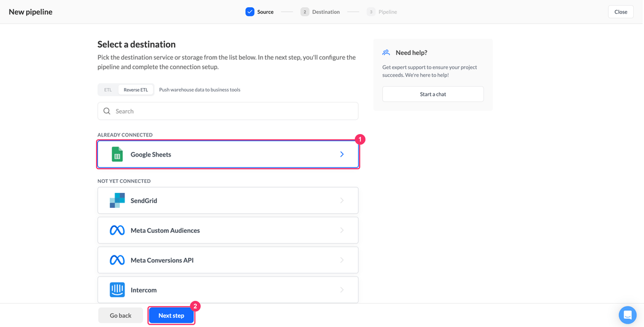The height and width of the screenshot is (327, 644).
Task: Click the New pipeline title
Action: [30, 12]
